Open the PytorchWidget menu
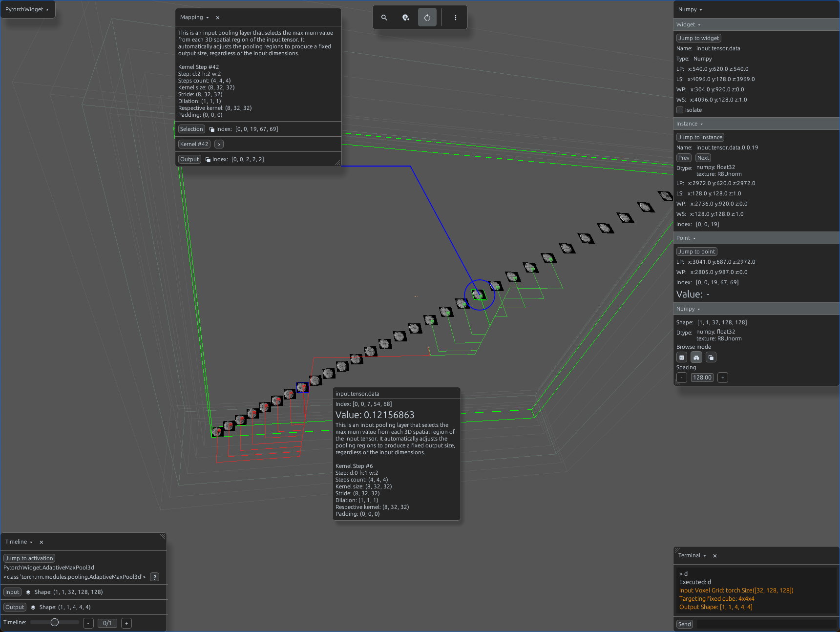This screenshot has height=632, width=840. coord(27,9)
